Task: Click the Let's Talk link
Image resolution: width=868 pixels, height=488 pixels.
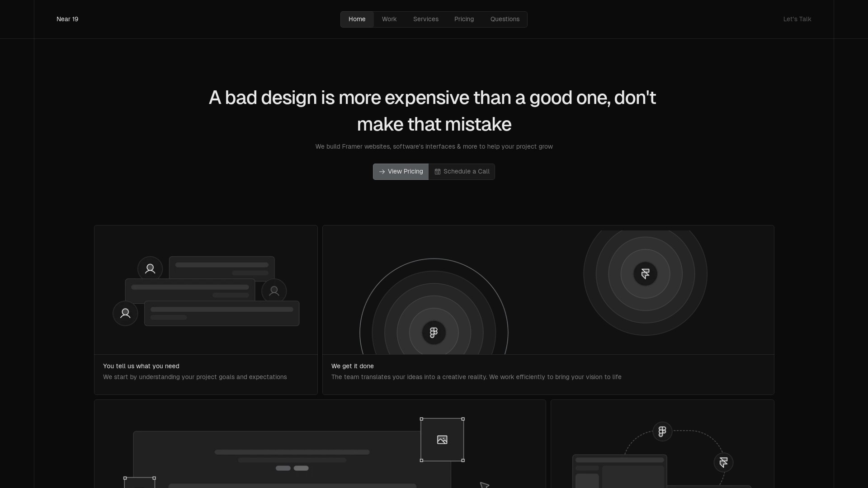Action: [x=797, y=19]
